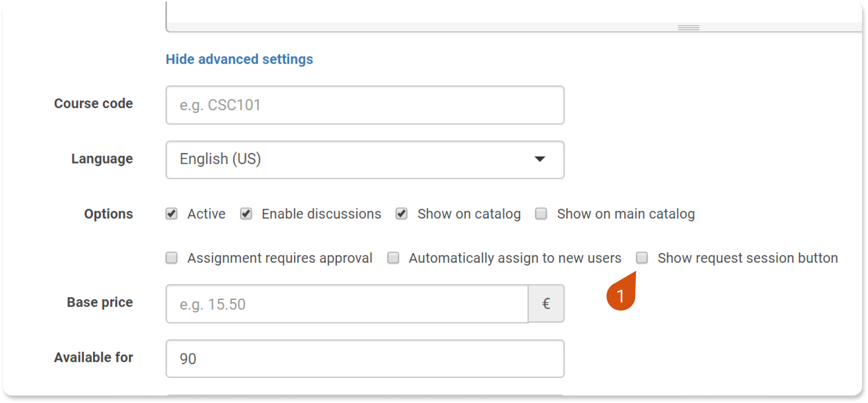Click the Available for field showing 90
868x403 pixels.
click(365, 359)
